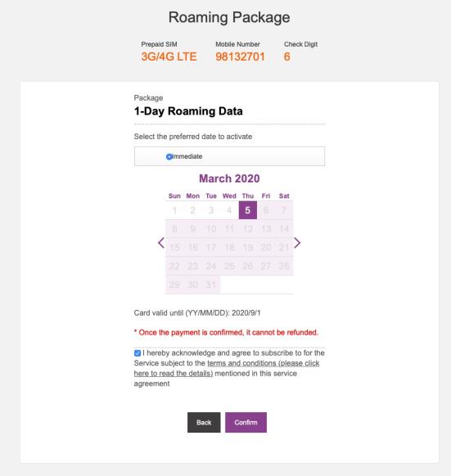Choose March 12 in the calendar
Viewport: 451px width, 476px height.
coord(248,229)
